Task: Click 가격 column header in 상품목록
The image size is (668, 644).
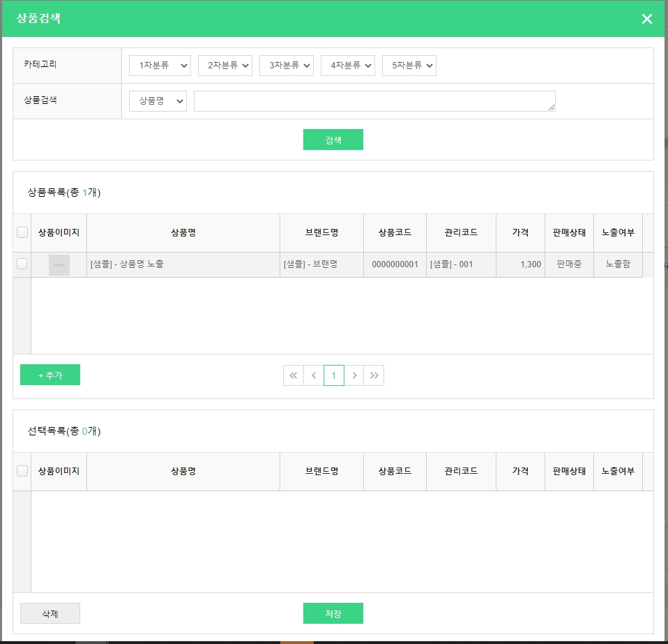Action: (520, 233)
